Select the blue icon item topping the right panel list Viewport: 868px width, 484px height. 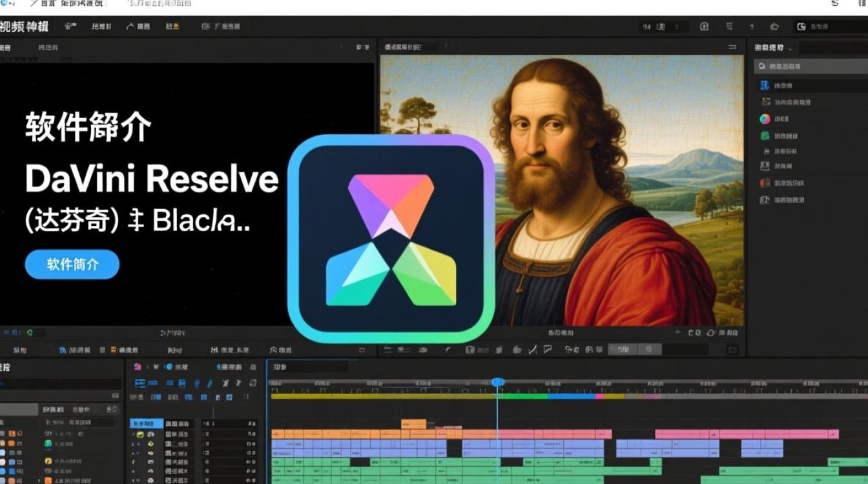coord(765,85)
